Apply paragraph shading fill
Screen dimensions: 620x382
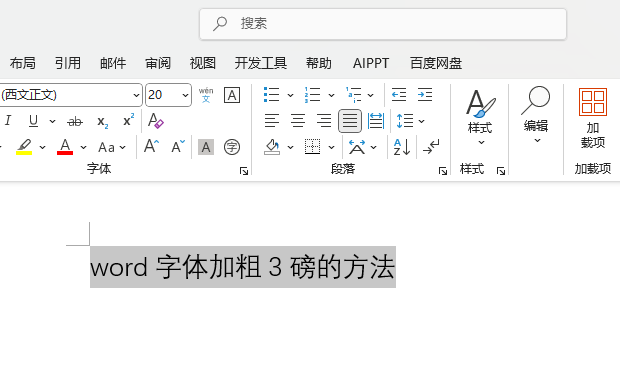click(x=272, y=147)
